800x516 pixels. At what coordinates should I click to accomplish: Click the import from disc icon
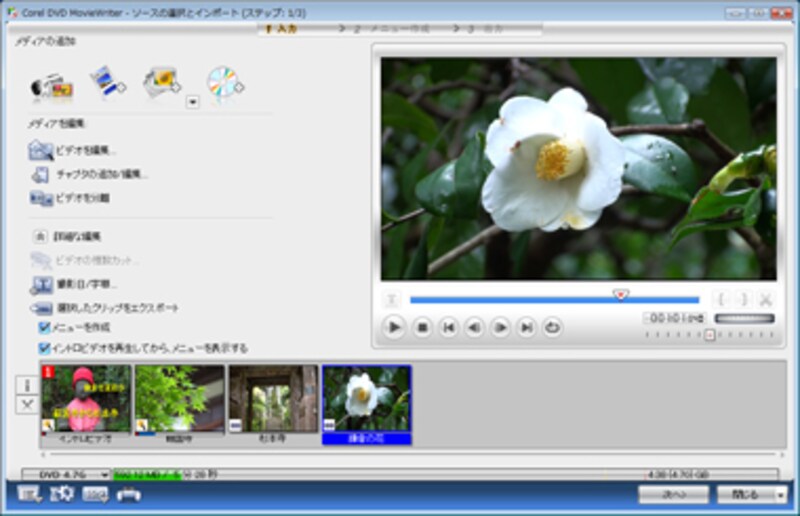coord(224,84)
